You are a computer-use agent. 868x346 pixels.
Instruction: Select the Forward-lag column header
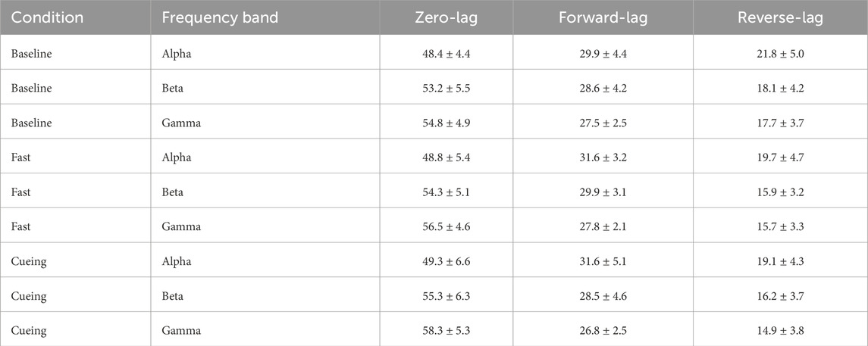[603, 17]
